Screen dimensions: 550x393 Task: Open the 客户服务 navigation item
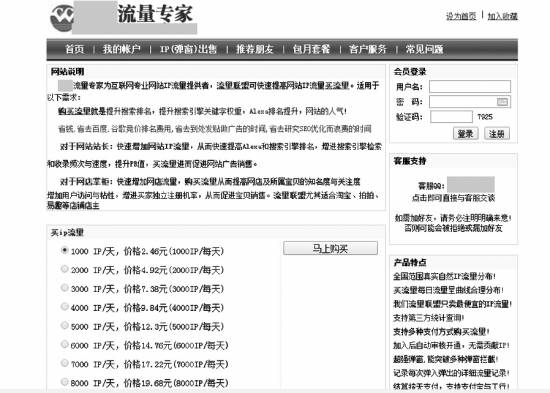[x=368, y=49]
